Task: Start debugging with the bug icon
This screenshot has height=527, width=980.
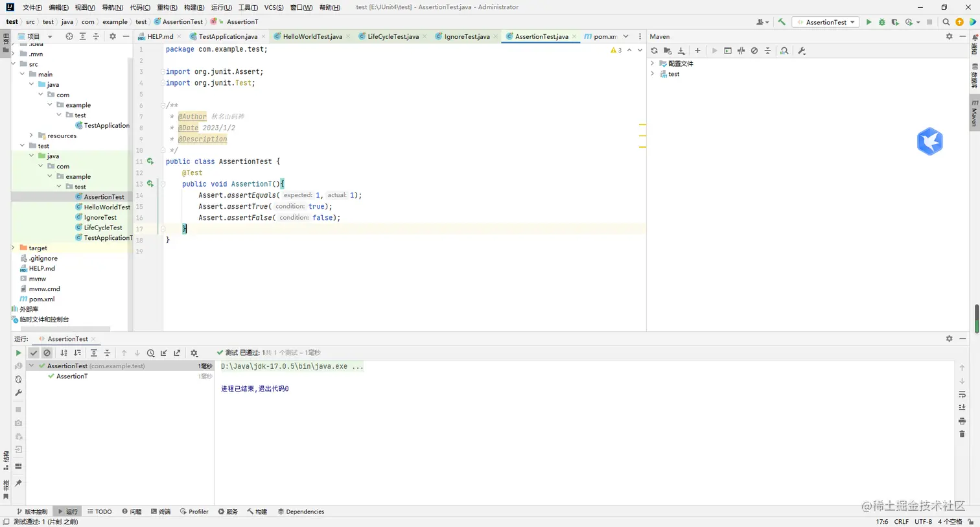Action: click(x=881, y=22)
